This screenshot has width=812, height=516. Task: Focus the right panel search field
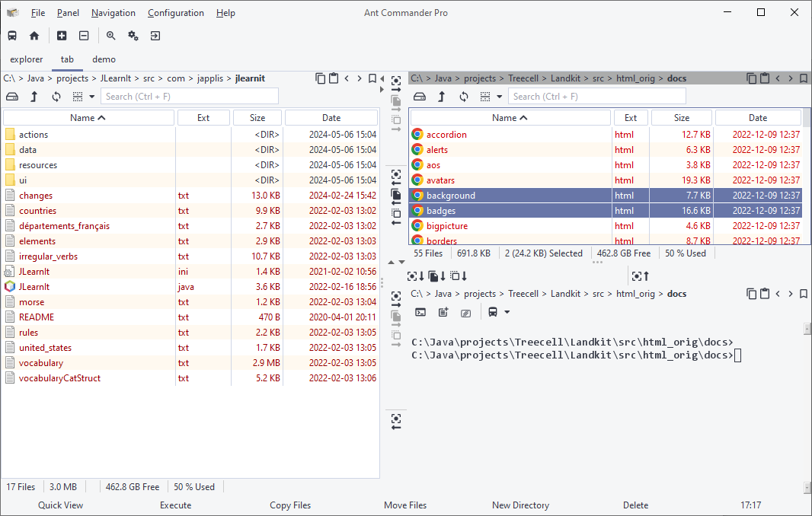597,96
